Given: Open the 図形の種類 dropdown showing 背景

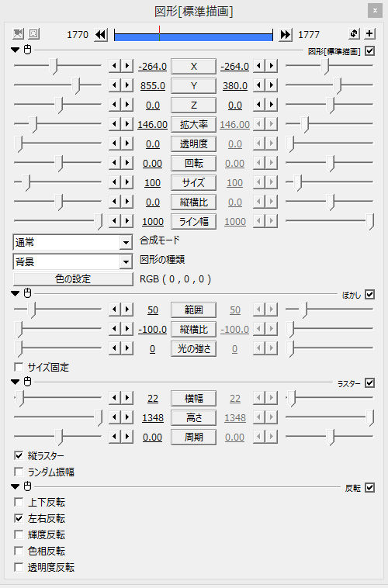Looking at the screenshot, I should click(72, 261).
